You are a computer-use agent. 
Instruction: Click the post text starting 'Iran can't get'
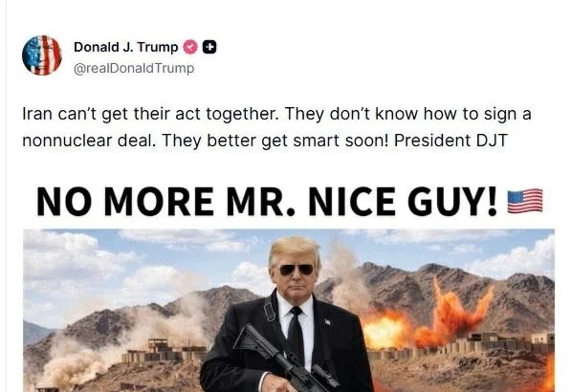click(276, 127)
